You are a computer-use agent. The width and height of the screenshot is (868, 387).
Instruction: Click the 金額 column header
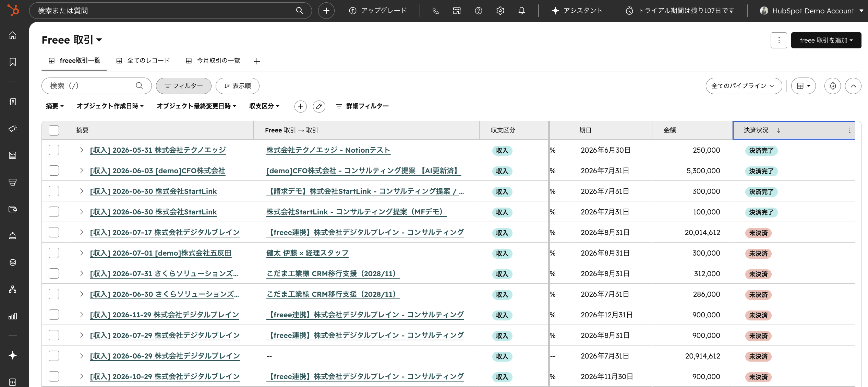[x=670, y=130]
